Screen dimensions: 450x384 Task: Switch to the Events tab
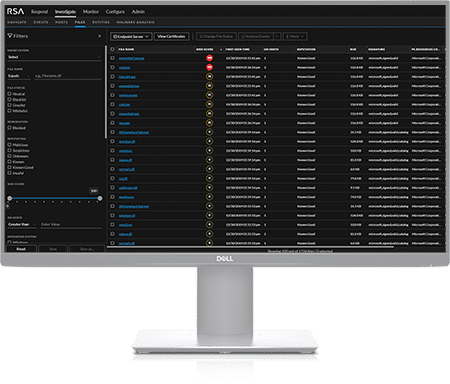click(x=41, y=22)
